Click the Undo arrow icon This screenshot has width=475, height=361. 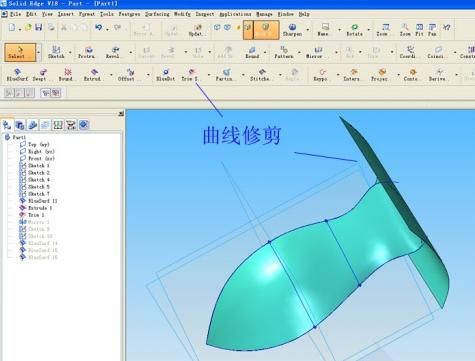coord(98,28)
